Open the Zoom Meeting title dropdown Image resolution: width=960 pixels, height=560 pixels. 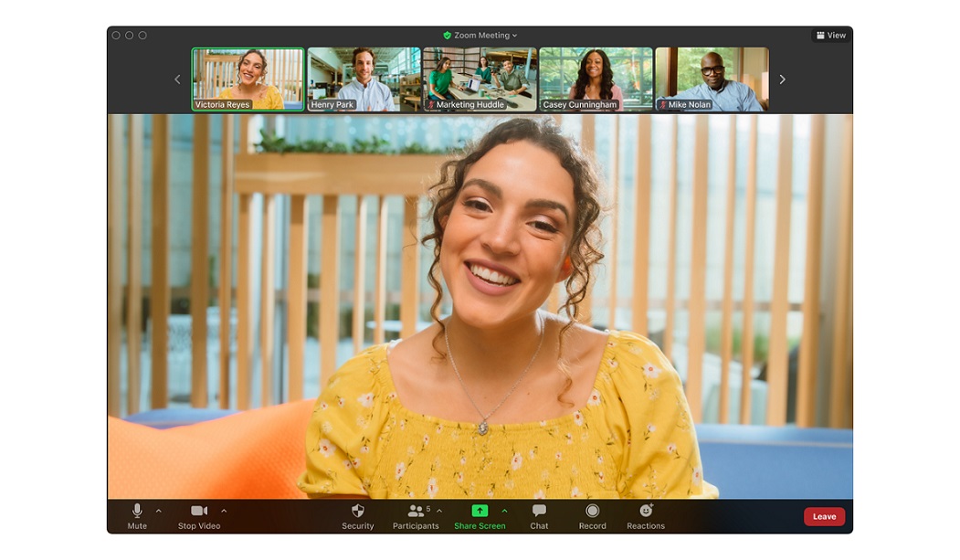point(486,36)
